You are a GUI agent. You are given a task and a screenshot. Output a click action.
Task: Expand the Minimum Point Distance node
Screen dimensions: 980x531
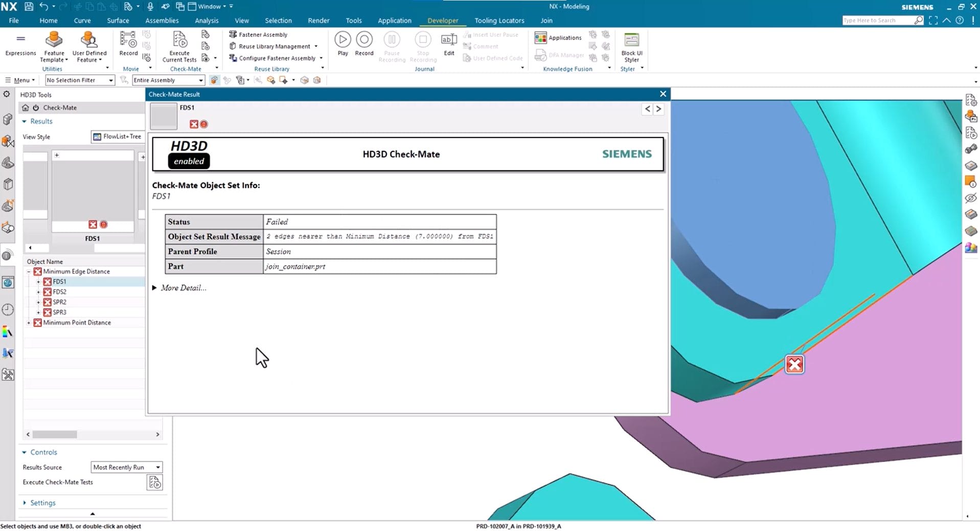(x=29, y=323)
